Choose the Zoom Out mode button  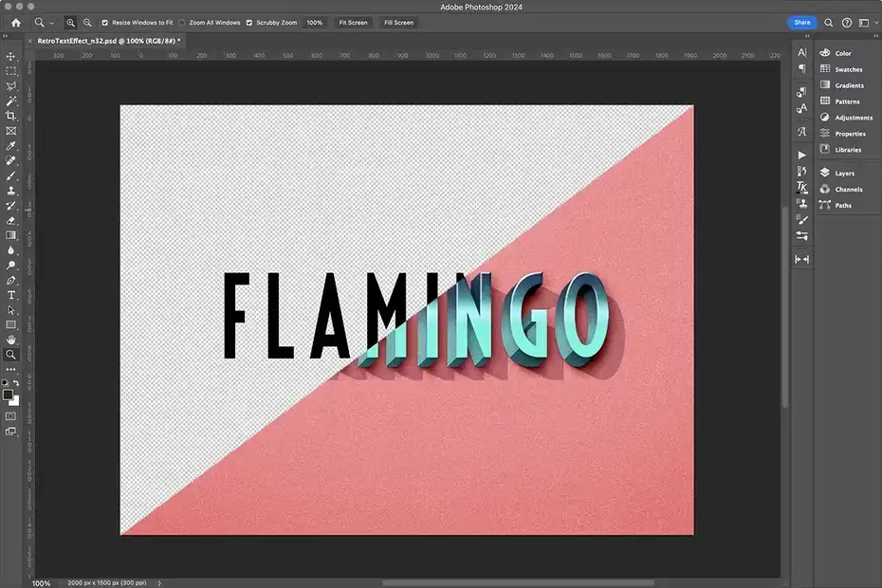(x=87, y=23)
